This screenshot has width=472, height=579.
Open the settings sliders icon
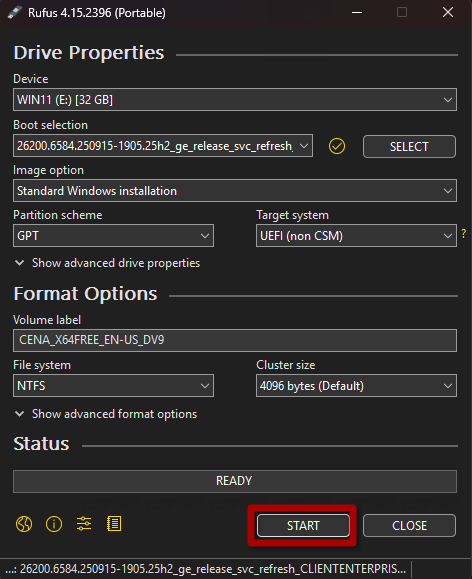click(84, 524)
